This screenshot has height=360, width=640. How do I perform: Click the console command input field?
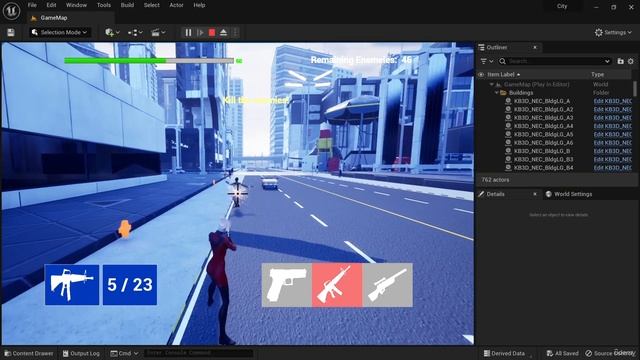click(198, 353)
